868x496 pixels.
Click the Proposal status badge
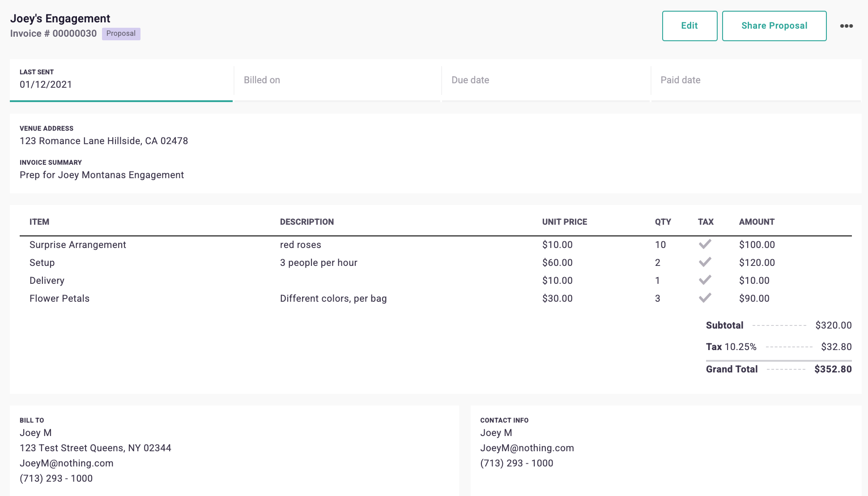pos(121,34)
